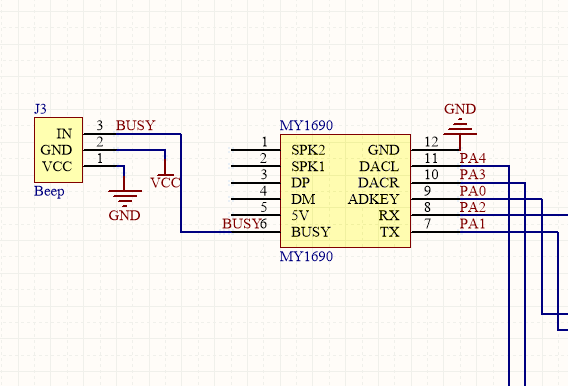Click the DP pin 3 line
This screenshot has width=568, height=386.
point(255,182)
